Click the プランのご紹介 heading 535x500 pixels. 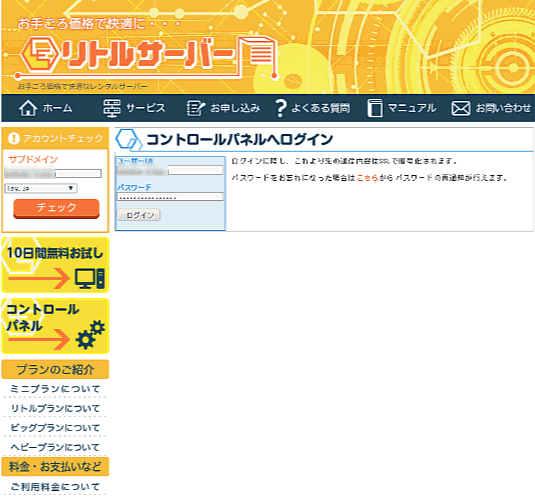[55, 369]
